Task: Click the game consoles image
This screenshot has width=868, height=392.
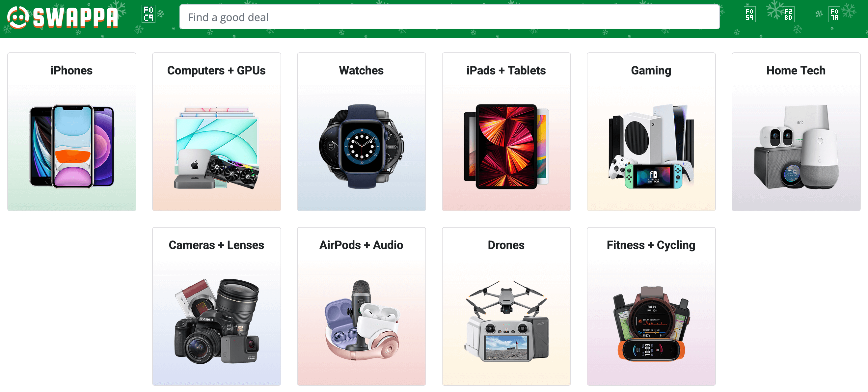Action: [x=651, y=146]
